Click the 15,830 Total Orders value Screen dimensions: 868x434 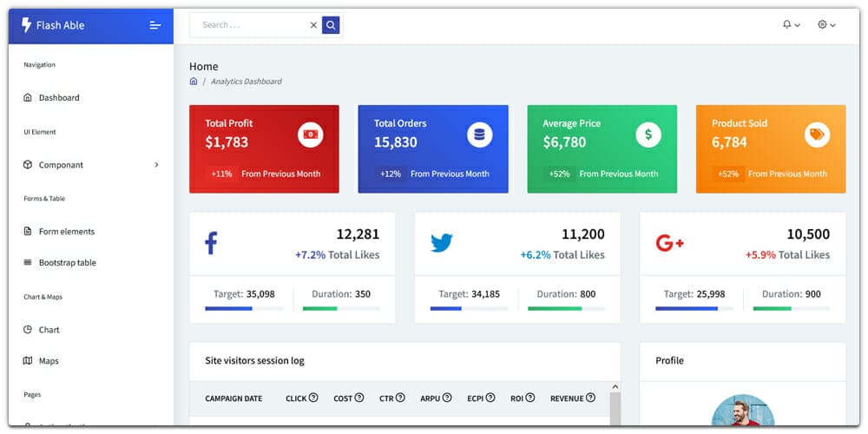[395, 142]
